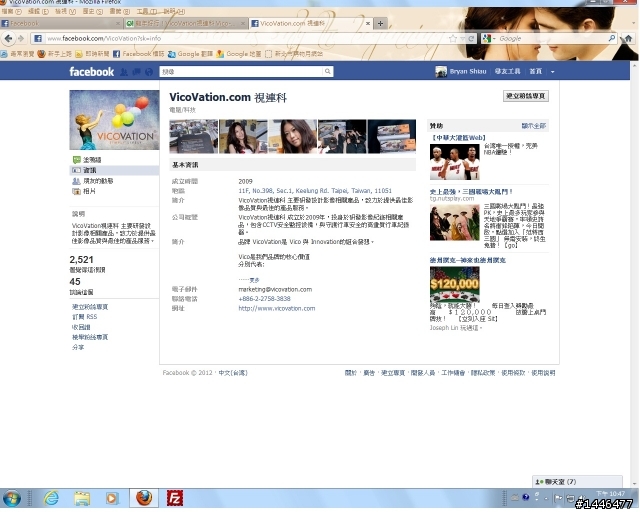Click the green Wall speech bubble icon in the sidebar
The width and height of the screenshot is (640, 512).
(x=76, y=160)
